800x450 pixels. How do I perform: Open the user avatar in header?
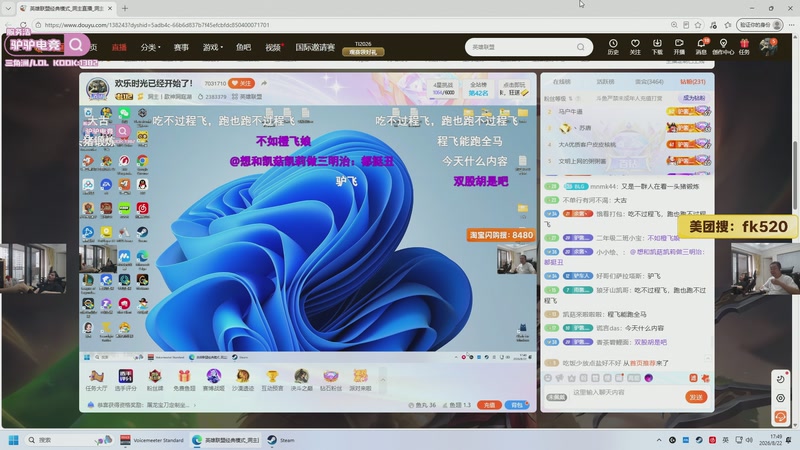click(768, 46)
